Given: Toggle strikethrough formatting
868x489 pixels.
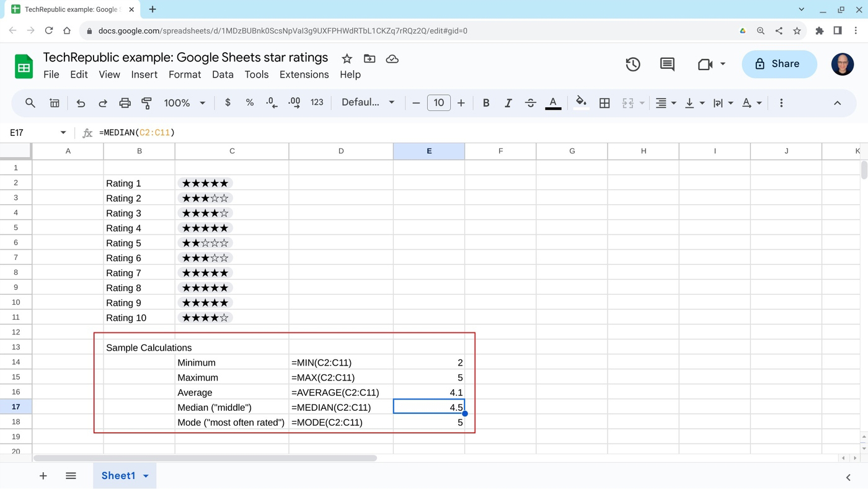Looking at the screenshot, I should coord(530,102).
